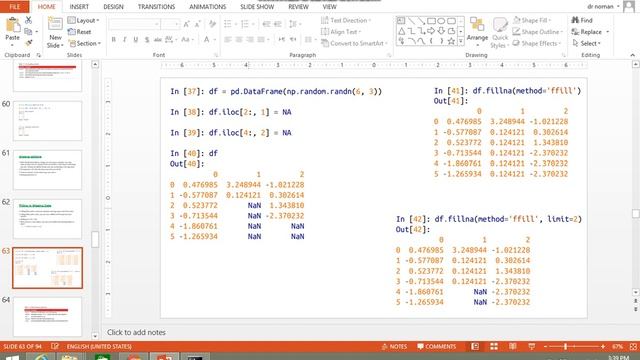Toggle Justify paragraph alignment
This screenshot has height=360, width=640.
pyautogui.click(x=261, y=40)
